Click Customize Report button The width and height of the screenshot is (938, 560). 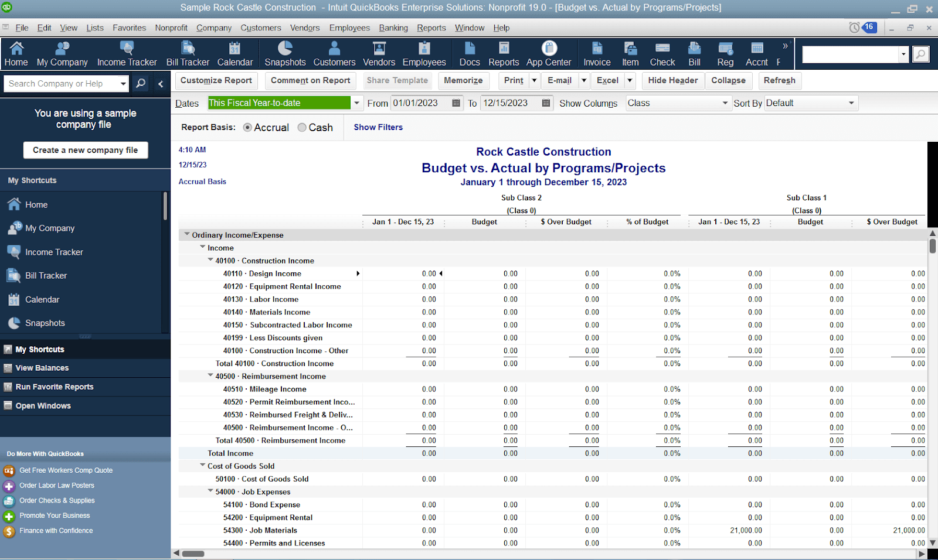(x=216, y=80)
